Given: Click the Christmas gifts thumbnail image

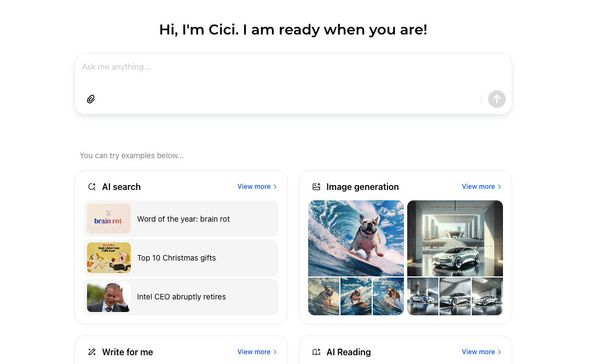Looking at the screenshot, I should (109, 258).
